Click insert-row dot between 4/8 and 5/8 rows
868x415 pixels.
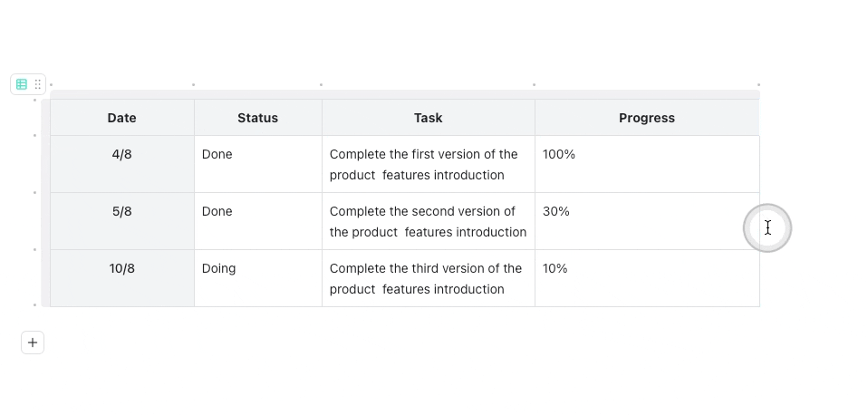35,192
